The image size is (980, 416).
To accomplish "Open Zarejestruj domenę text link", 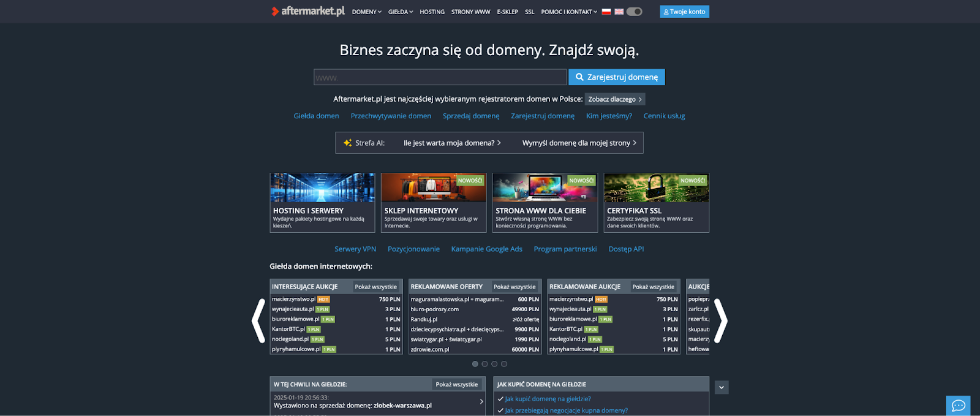I will [543, 116].
